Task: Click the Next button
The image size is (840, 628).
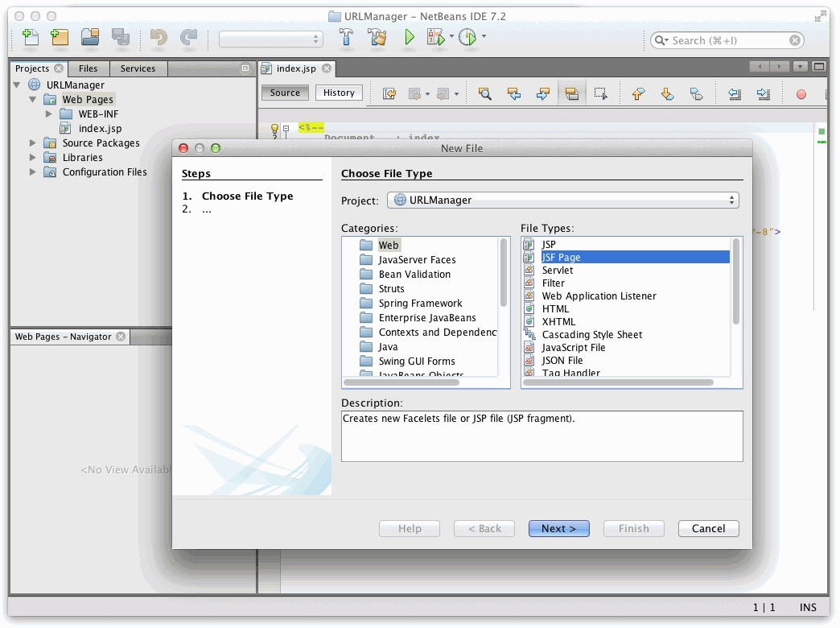Action: tap(558, 529)
